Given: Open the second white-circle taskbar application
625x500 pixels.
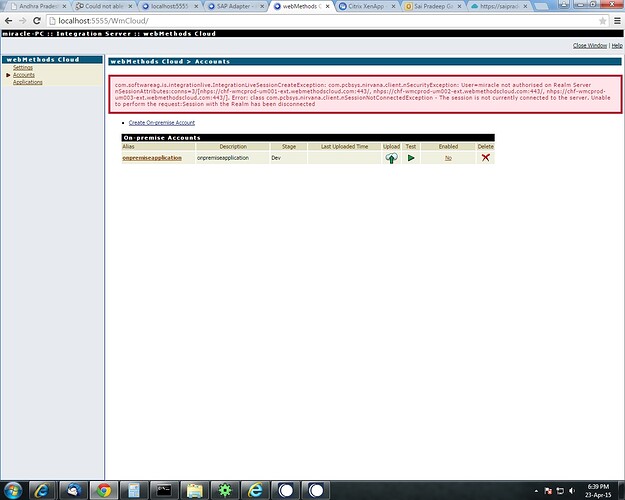Looking at the screenshot, I should [316, 490].
